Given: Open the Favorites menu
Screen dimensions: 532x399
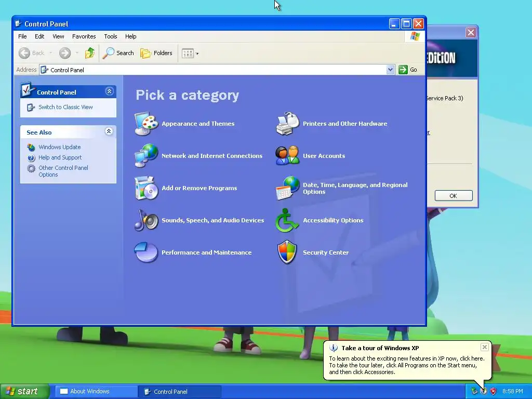Looking at the screenshot, I should pos(84,36).
